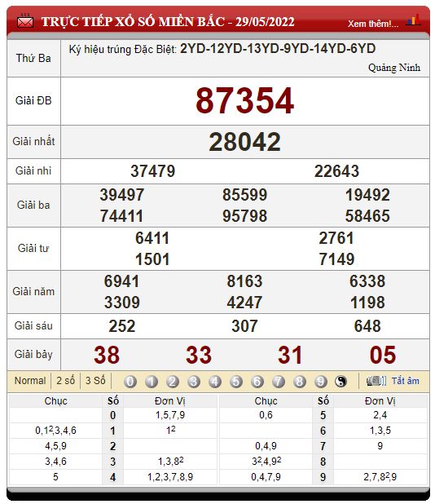
Task: Select the digit 6 ball filter
Action: pyautogui.click(x=257, y=382)
